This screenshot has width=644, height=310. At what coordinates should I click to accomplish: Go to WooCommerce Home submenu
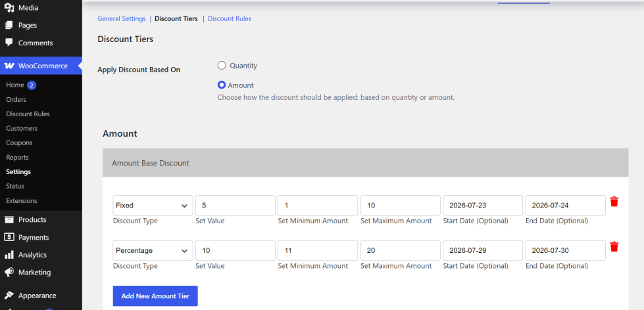pyautogui.click(x=15, y=85)
